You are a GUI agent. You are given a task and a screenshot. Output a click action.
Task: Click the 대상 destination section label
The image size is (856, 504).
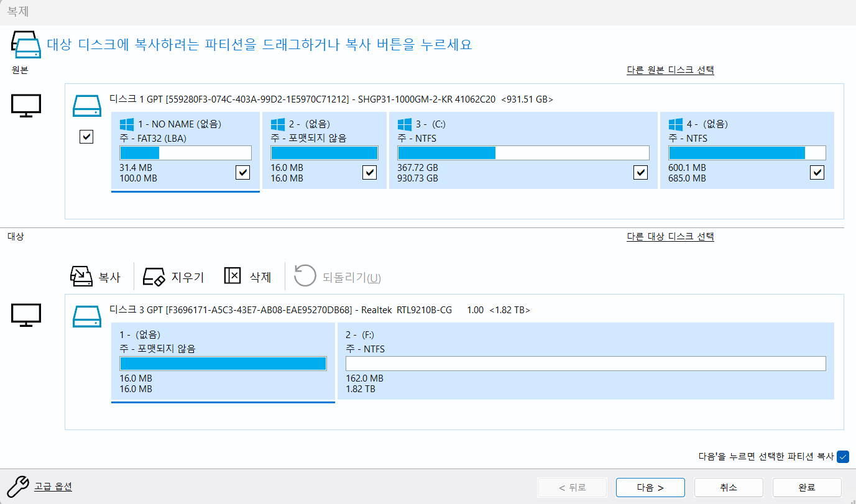[16, 237]
